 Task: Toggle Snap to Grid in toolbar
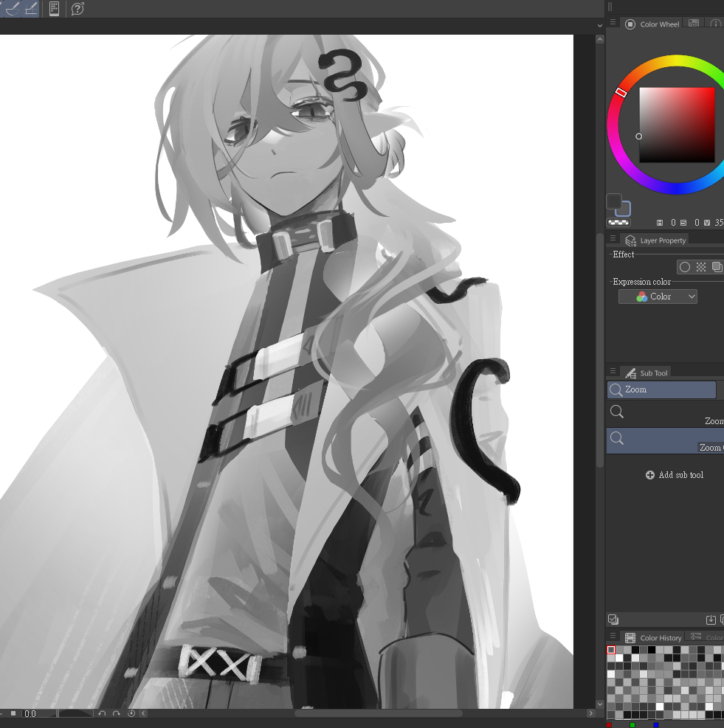pyautogui.click(x=31, y=8)
